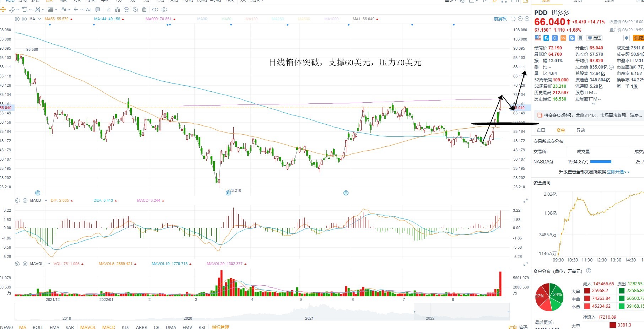The image size is (644, 329).
Task: Click the blue tag badge icon
Action: pyautogui.click(x=572, y=38)
